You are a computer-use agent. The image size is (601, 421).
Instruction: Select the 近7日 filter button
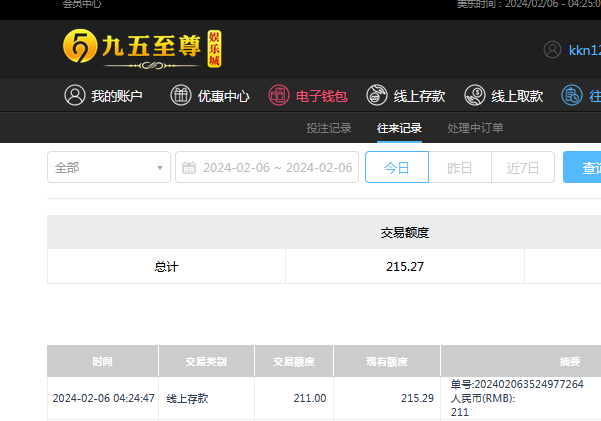coord(523,167)
